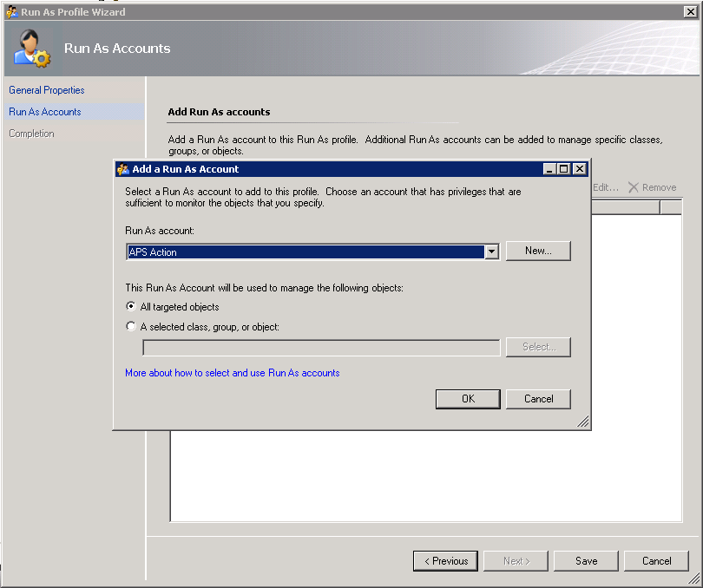Click the Save button on the wizard

[x=586, y=560]
